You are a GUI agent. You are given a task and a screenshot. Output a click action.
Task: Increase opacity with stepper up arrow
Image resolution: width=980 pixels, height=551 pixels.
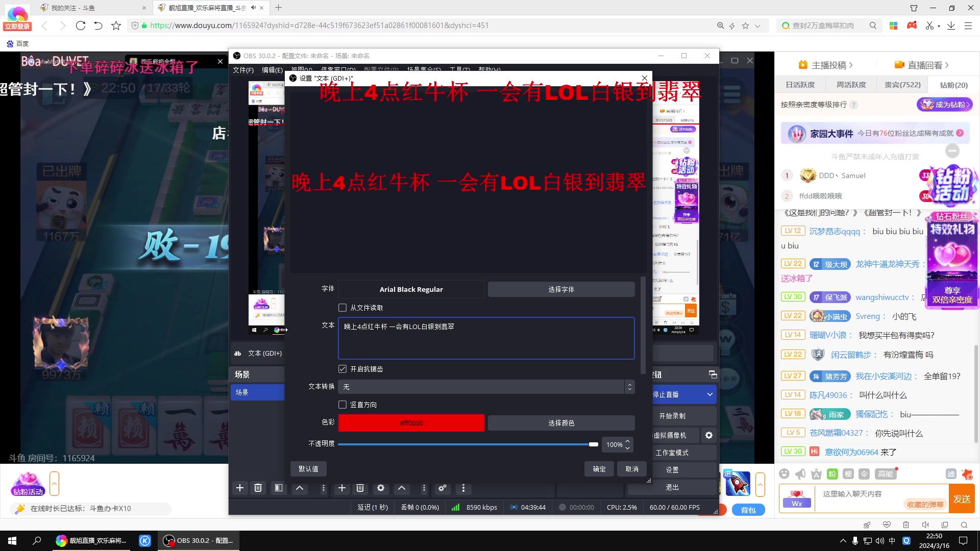[x=628, y=441]
